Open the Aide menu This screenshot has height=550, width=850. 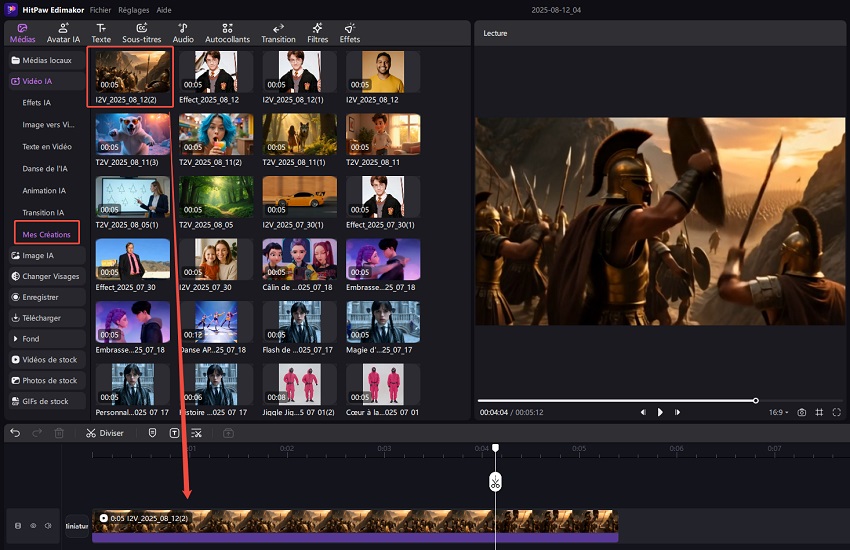(x=164, y=10)
